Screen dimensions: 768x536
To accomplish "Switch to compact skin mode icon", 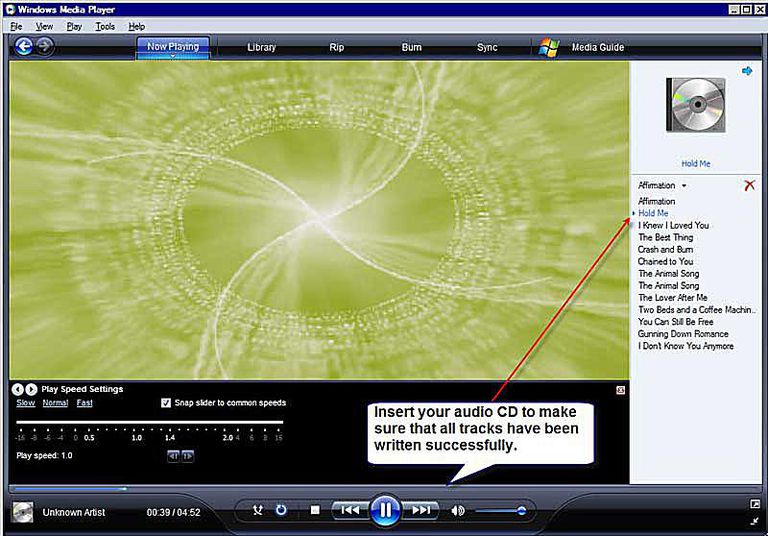I will point(755,521).
